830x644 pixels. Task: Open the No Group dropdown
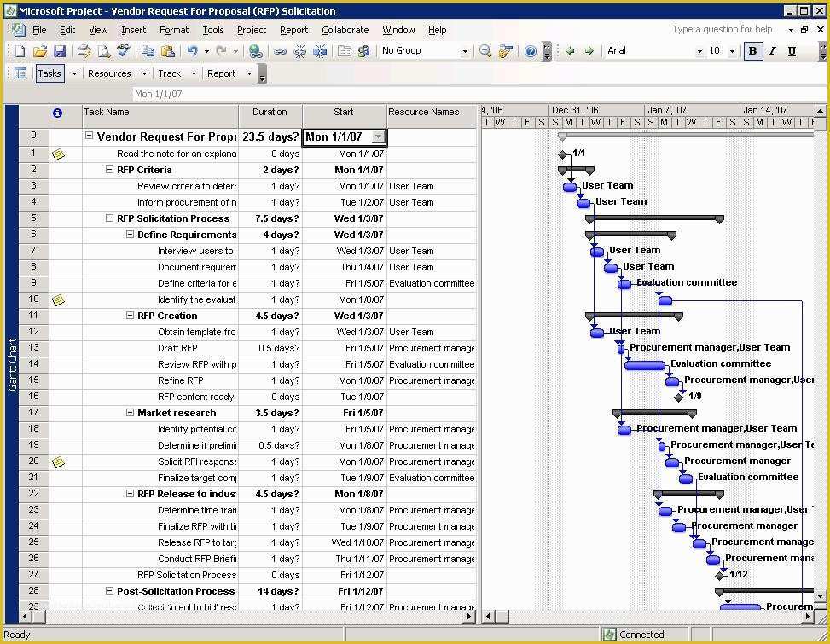coord(467,50)
